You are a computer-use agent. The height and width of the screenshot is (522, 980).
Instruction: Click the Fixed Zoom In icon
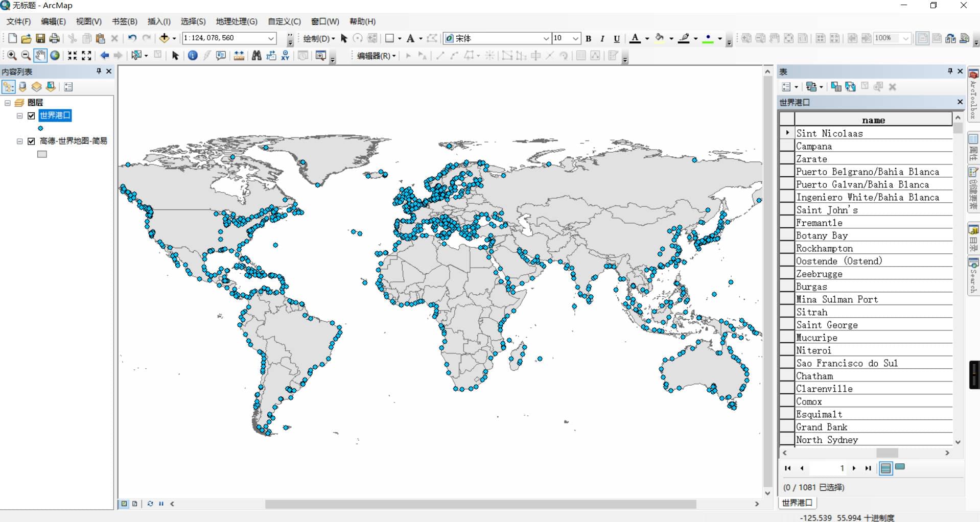[73, 55]
